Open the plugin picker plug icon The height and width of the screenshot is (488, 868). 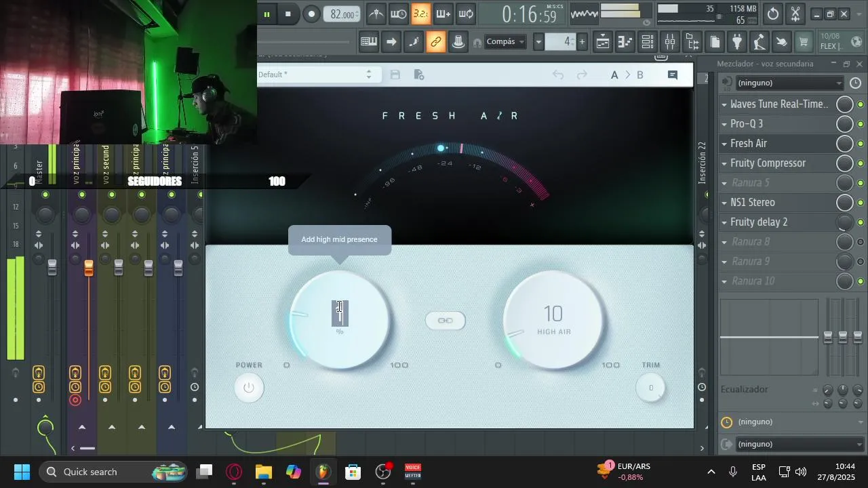pos(737,42)
